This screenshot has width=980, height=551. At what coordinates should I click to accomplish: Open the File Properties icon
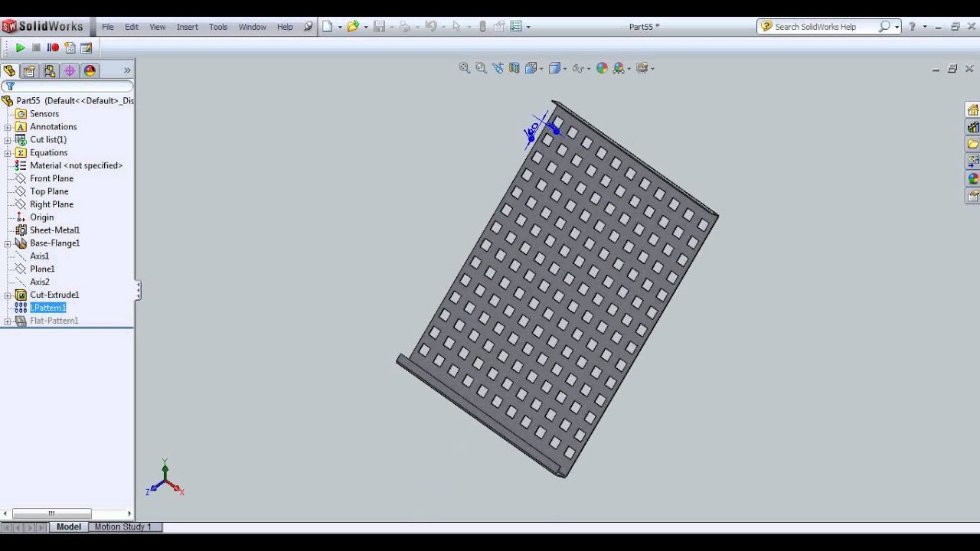coord(499,27)
